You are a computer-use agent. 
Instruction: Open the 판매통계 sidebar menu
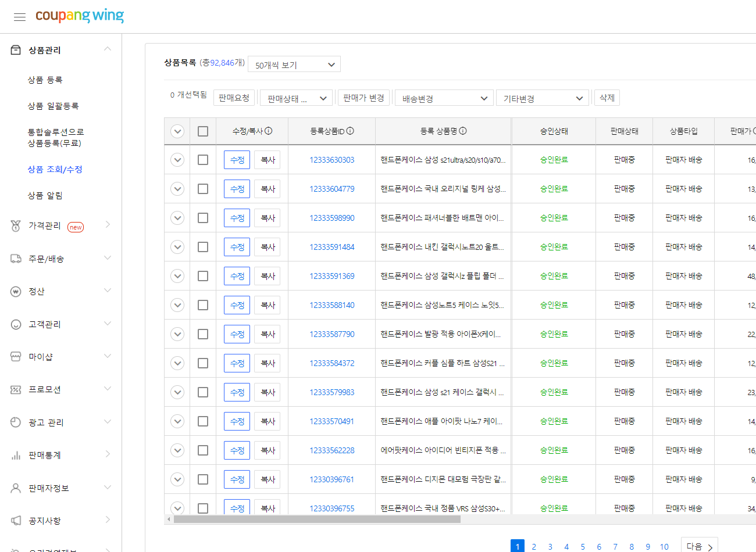click(45, 455)
